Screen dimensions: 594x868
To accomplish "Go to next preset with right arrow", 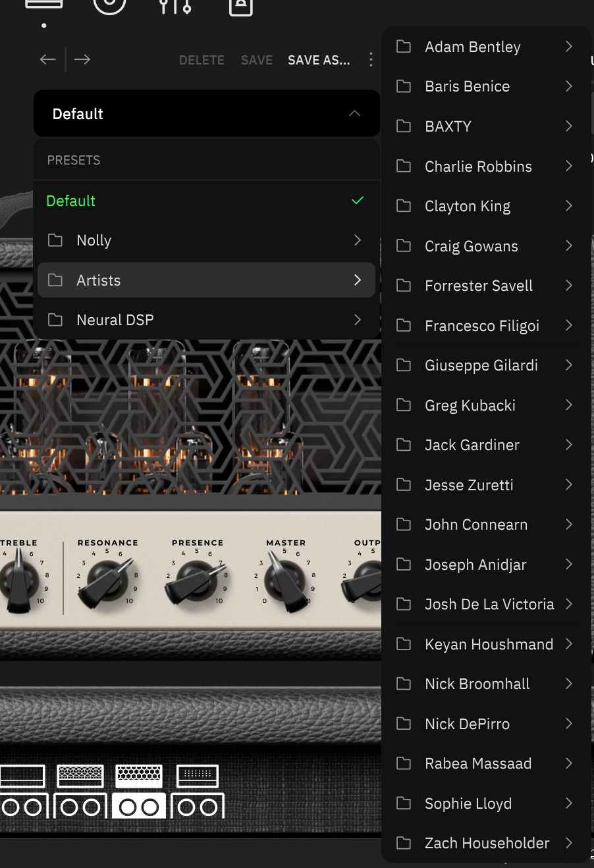I will point(82,59).
